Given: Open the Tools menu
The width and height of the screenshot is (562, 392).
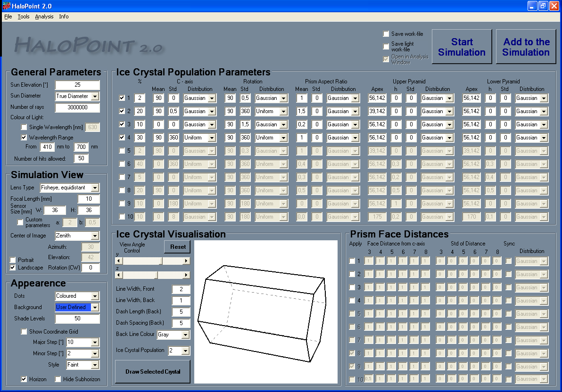Looking at the screenshot, I should [x=24, y=16].
